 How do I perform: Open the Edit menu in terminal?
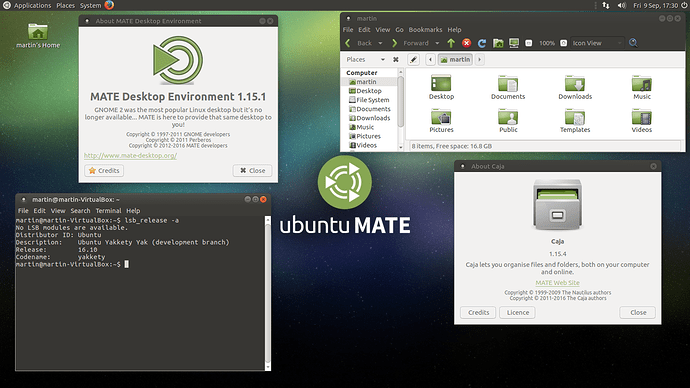pyautogui.click(x=39, y=211)
